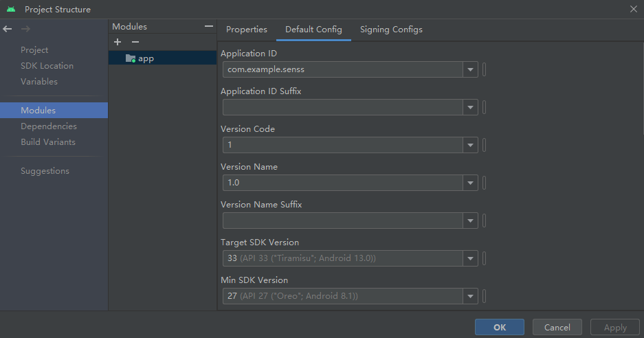
Task: Click the Application ID Suffix field
Action: (343, 107)
